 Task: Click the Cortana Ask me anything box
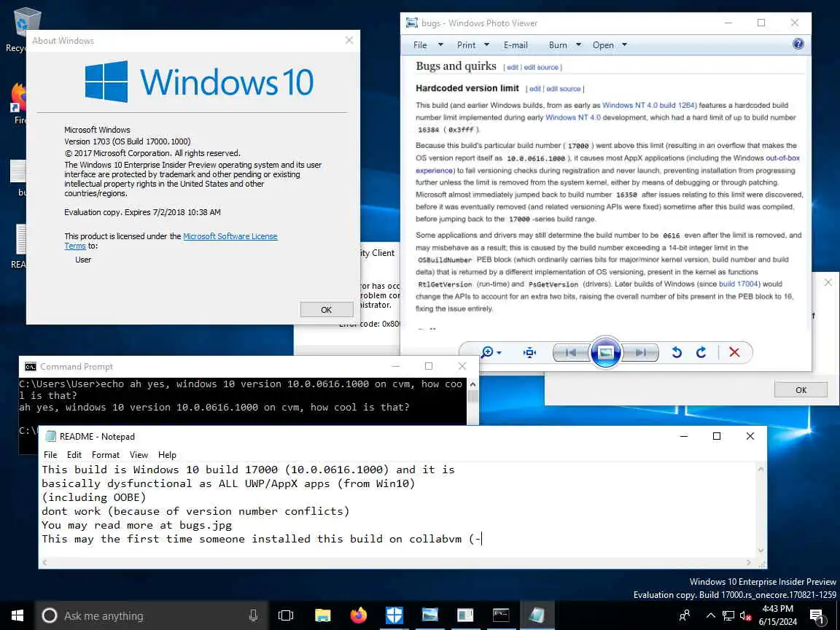click(x=151, y=615)
